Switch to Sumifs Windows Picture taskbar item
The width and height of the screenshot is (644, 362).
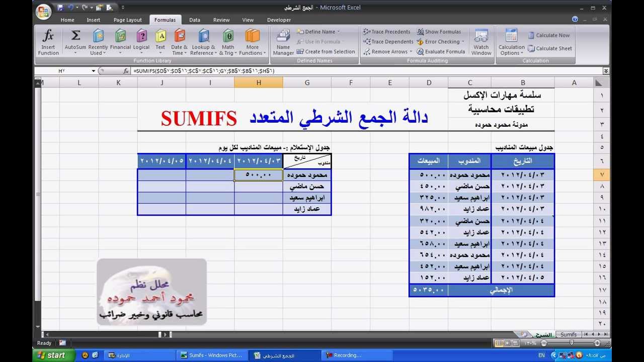[212, 355]
